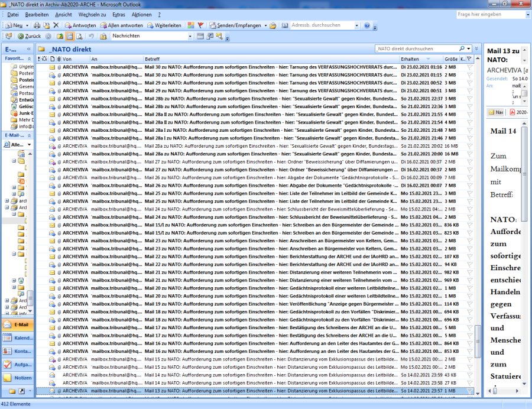Flag the Mail 30 message received 01:15
The height and width of the screenshot is (409, 532).
tap(469, 75)
